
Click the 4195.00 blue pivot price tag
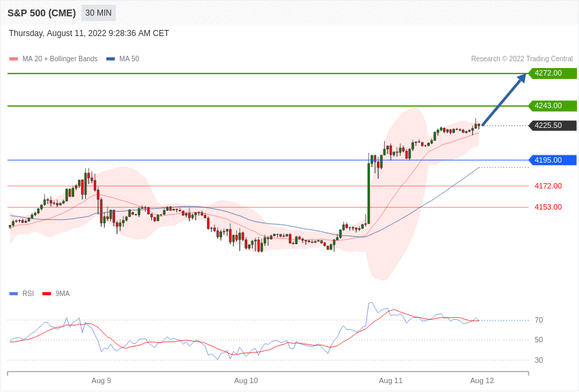pos(553,160)
